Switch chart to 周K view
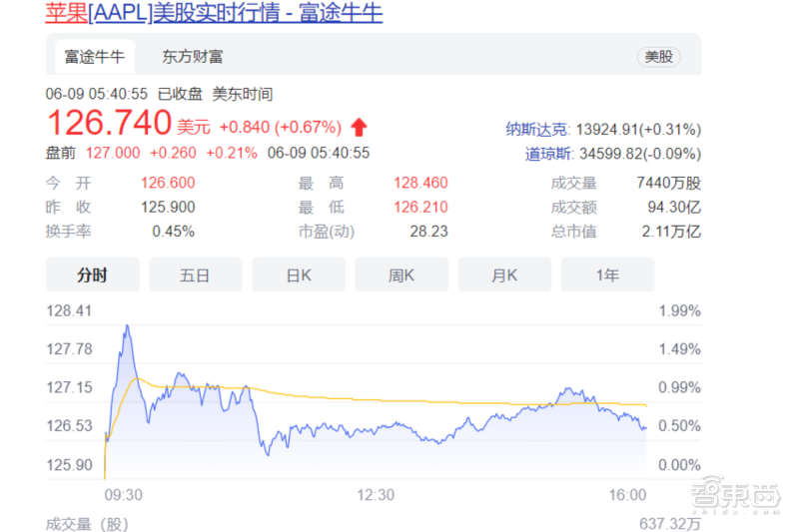Image resolution: width=799 pixels, height=532 pixels. click(x=401, y=274)
